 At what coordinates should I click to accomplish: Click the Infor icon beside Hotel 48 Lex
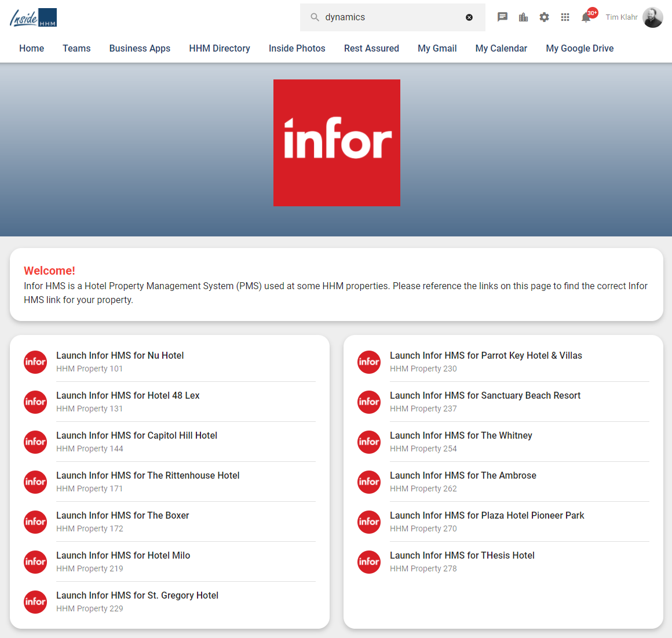coord(35,402)
